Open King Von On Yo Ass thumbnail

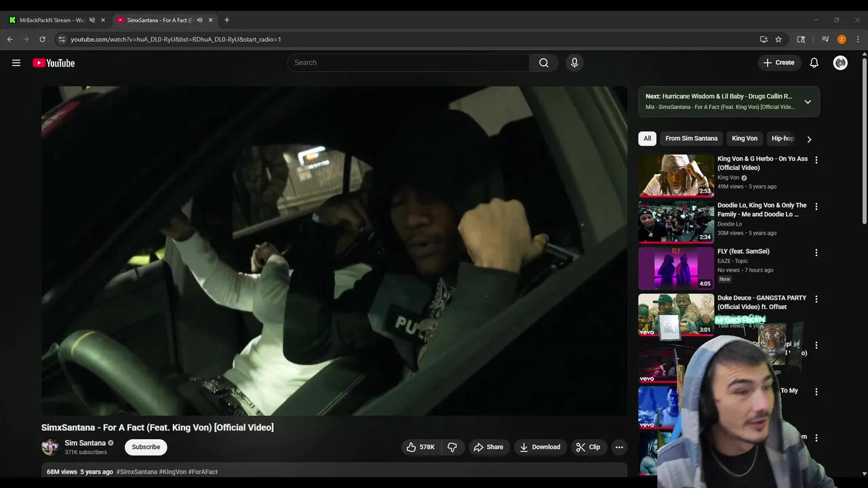pos(676,175)
